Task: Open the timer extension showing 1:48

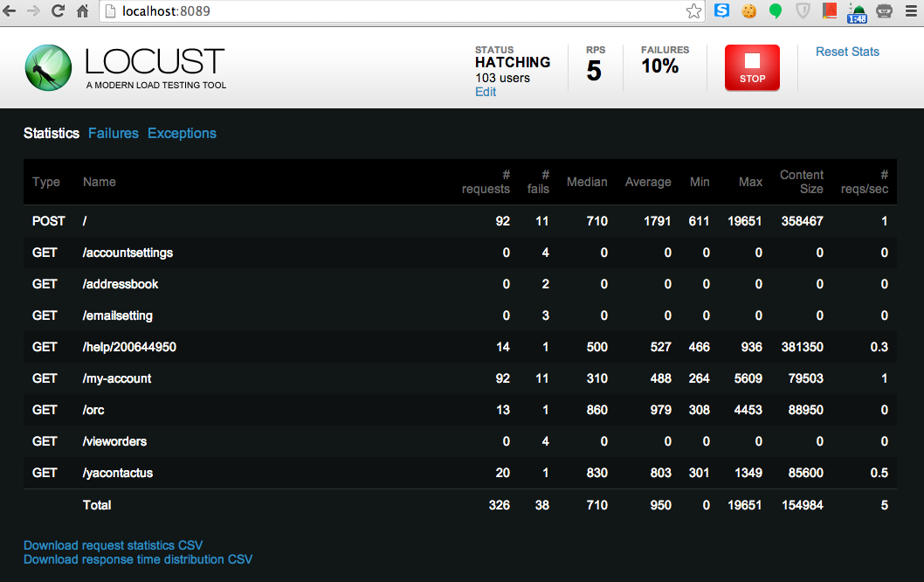Action: click(857, 12)
